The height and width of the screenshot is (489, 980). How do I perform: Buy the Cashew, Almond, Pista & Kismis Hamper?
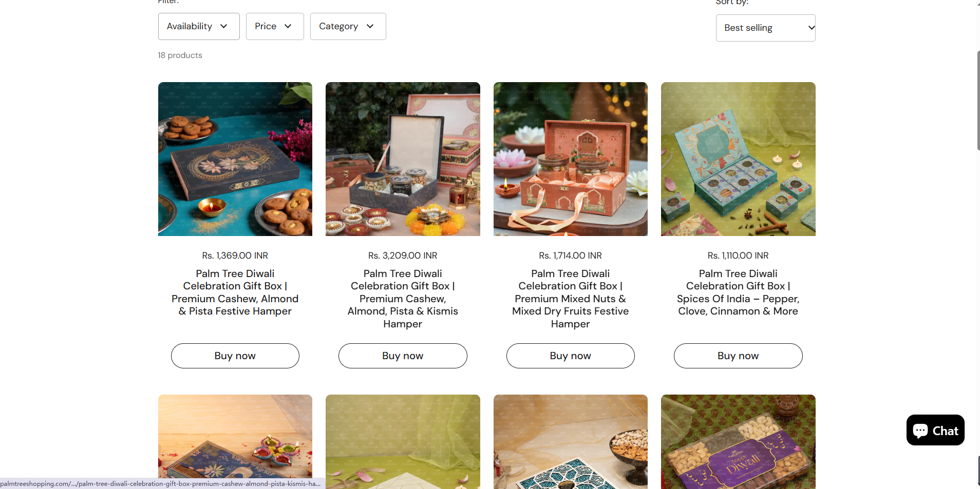(x=402, y=356)
